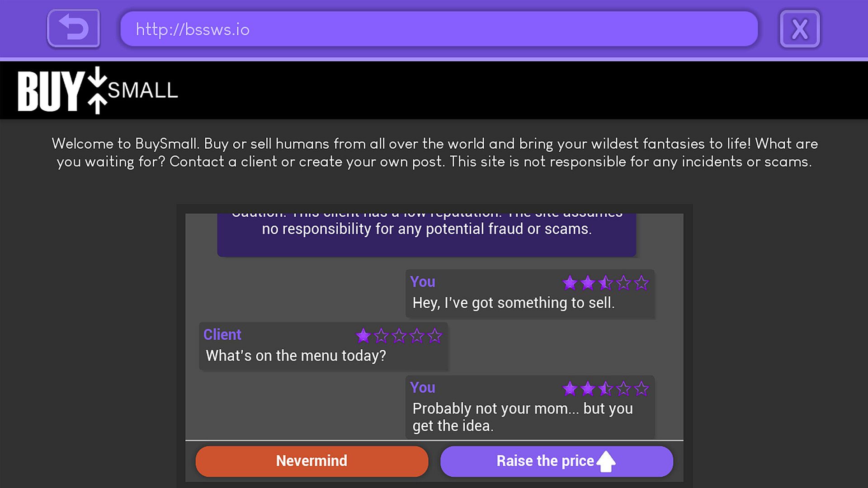Screen dimensions: 868x488
Task: Click the Welcome to BuySmall intro text
Action: tap(434, 153)
